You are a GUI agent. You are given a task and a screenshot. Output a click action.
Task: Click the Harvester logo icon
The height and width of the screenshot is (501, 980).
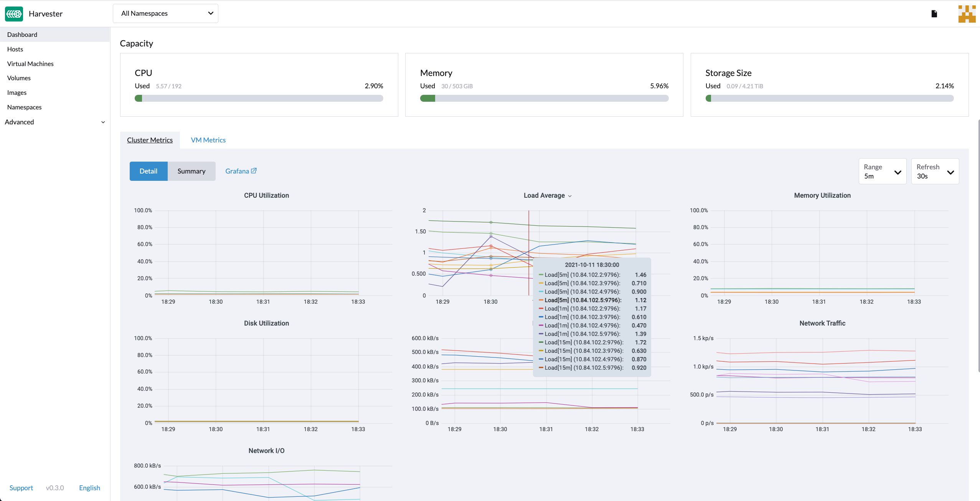click(14, 14)
